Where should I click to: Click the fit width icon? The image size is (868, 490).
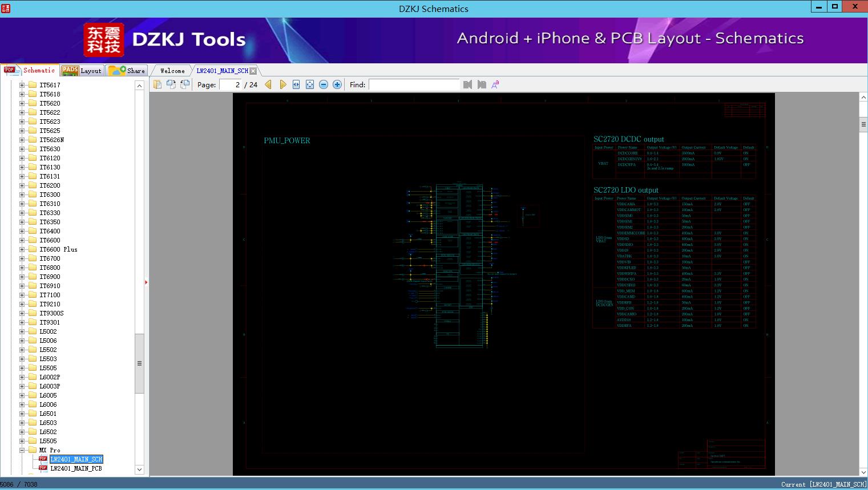coord(296,84)
